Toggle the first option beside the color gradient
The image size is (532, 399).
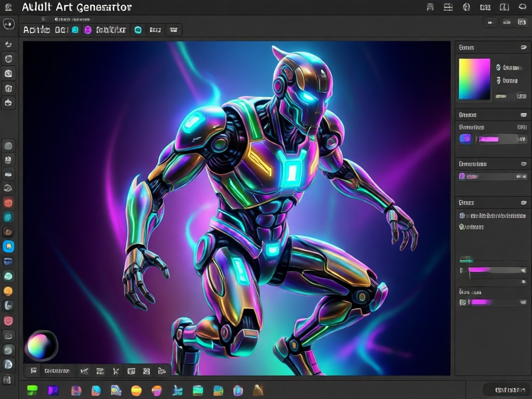[498, 68]
